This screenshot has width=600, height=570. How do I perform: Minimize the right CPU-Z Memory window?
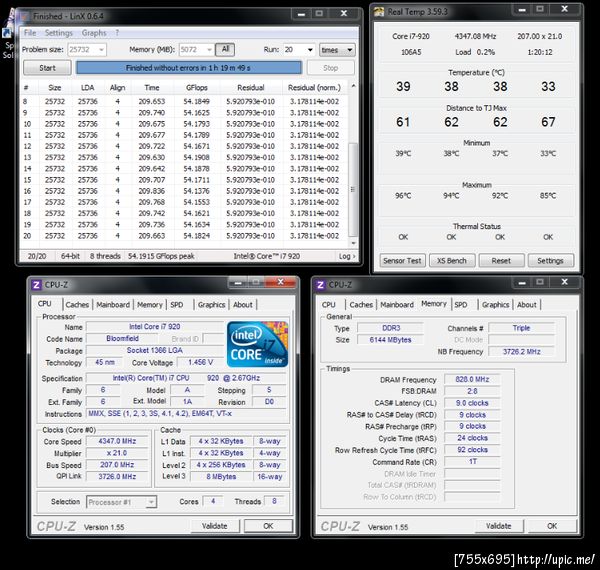point(522,282)
